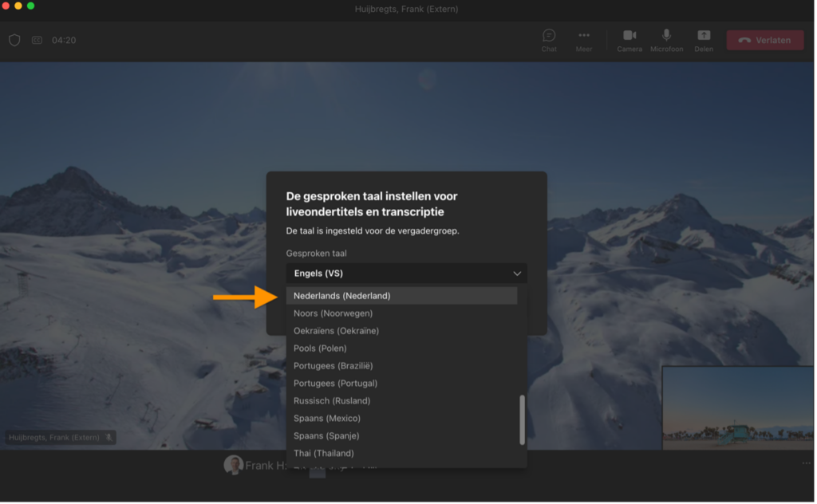Click the language list scrollbar
The height and width of the screenshot is (504, 817).
coord(523,419)
